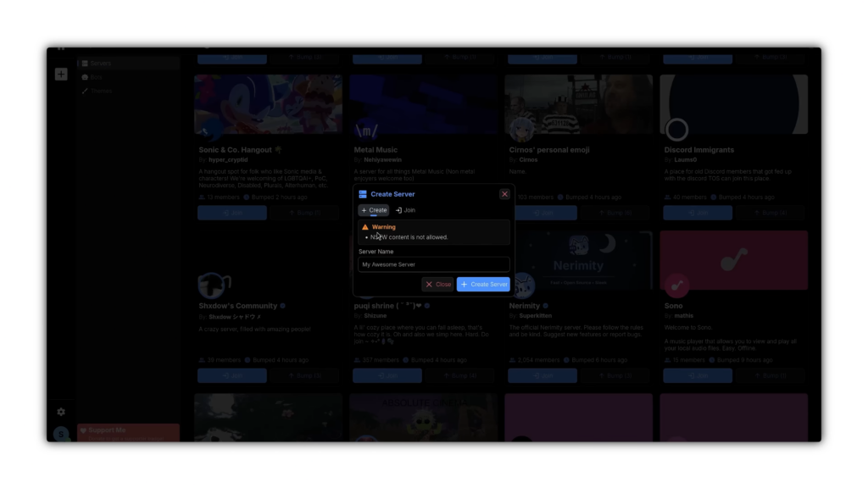Switch to the Join tab
Image resolution: width=868 pixels, height=488 pixels.
click(405, 210)
